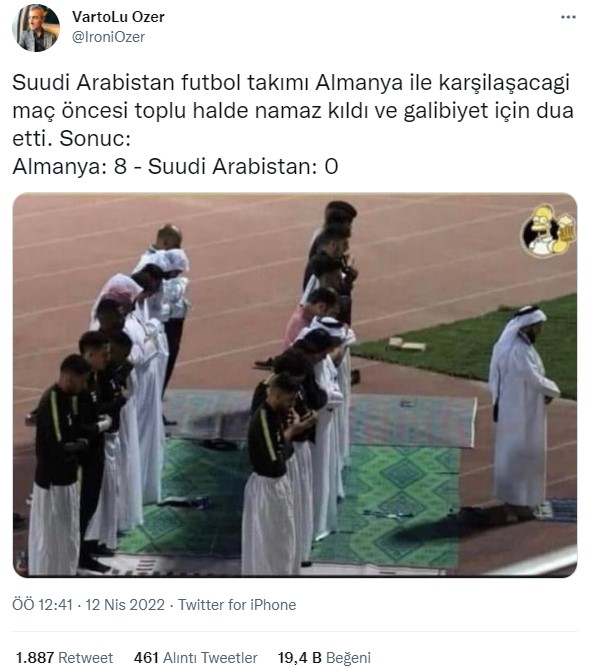Open the three-dot more options menu

[x=568, y=17]
